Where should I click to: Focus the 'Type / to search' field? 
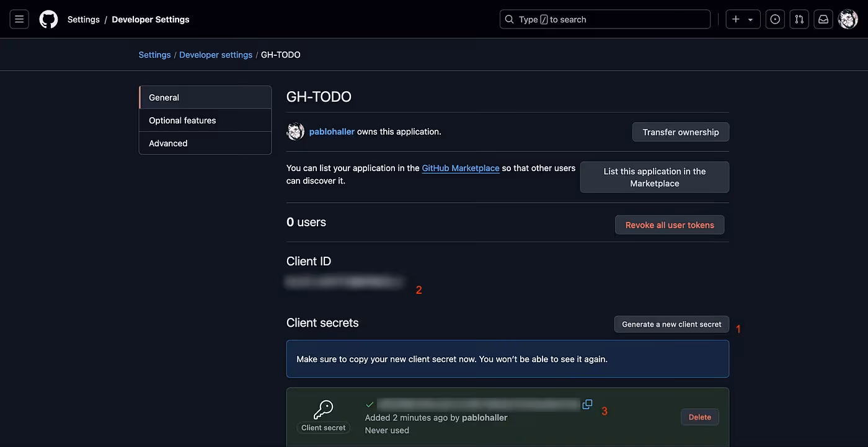pos(605,19)
